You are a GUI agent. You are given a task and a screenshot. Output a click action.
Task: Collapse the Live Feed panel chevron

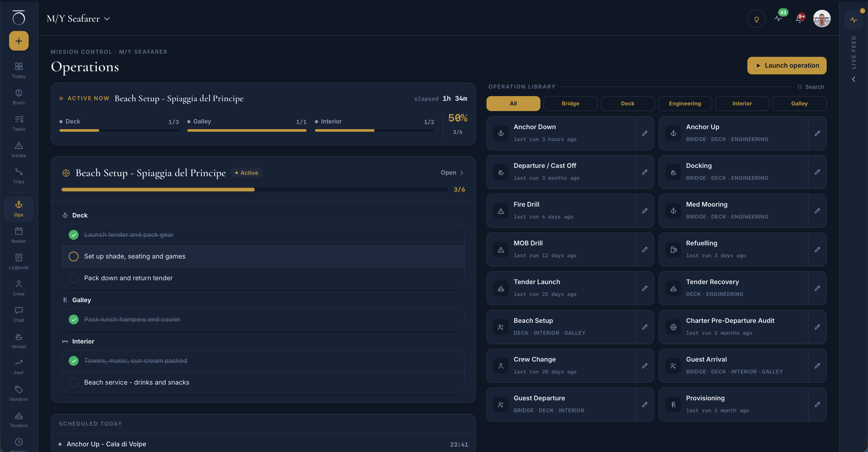point(854,80)
